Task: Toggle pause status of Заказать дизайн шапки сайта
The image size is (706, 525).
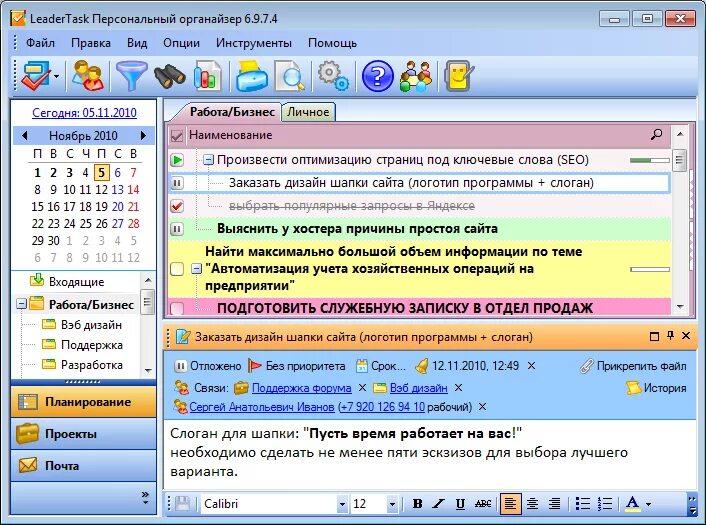Action: tap(177, 183)
